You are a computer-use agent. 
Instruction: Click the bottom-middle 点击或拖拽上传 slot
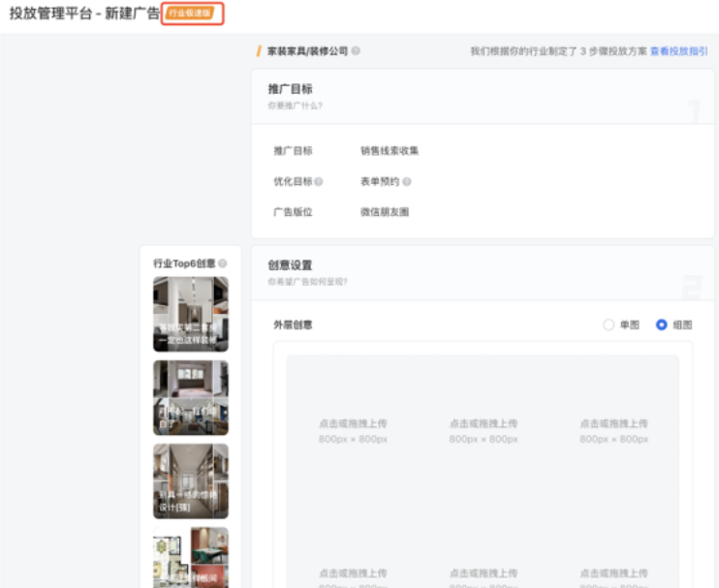point(484,573)
